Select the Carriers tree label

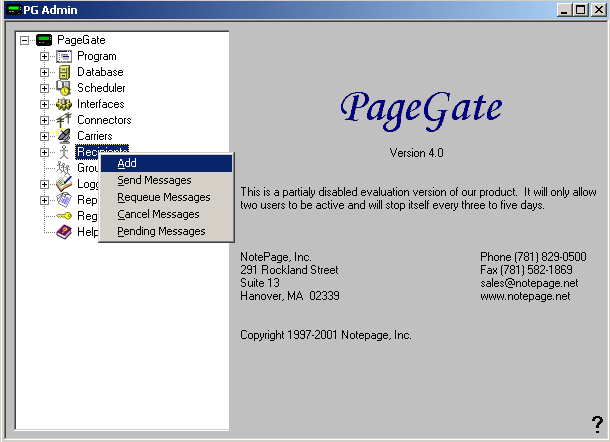coord(95,136)
